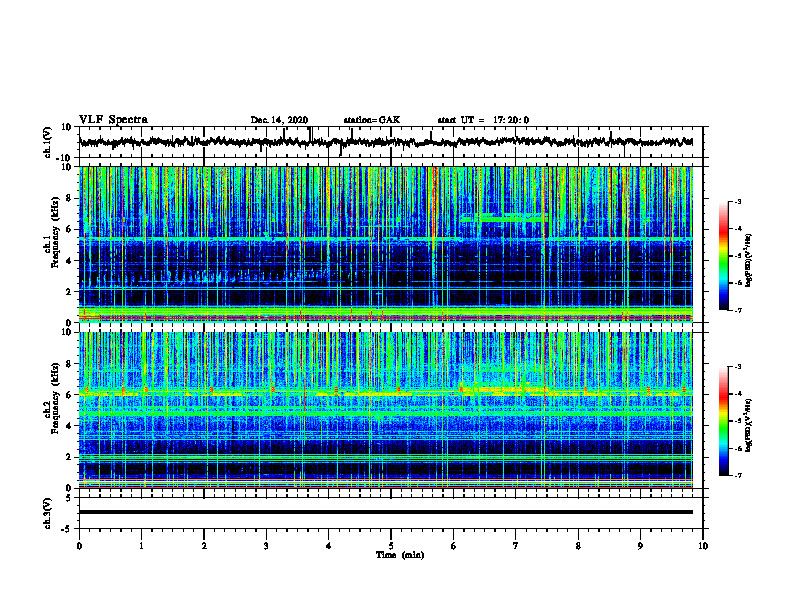Click time axis tick label "6"
The image size is (792, 612).
click(x=454, y=546)
